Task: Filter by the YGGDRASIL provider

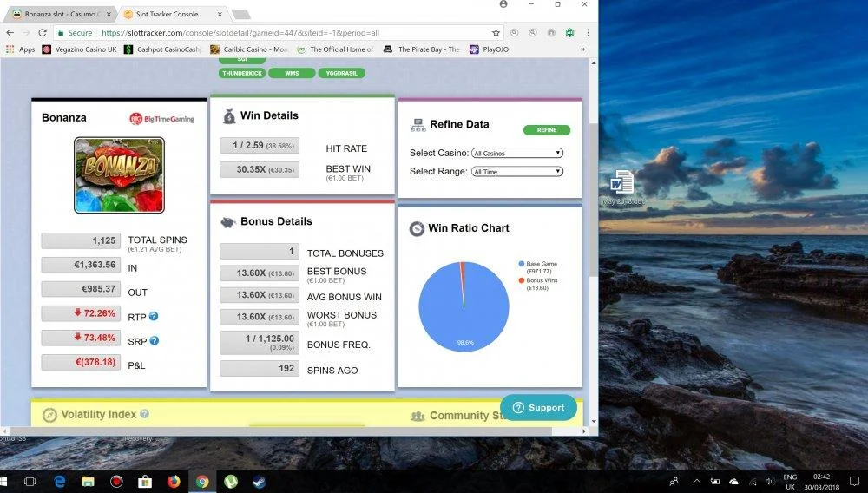Action: click(341, 73)
